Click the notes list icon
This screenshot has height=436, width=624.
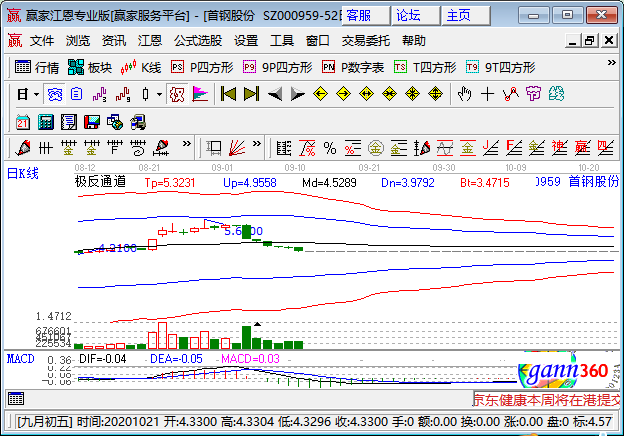(69, 122)
